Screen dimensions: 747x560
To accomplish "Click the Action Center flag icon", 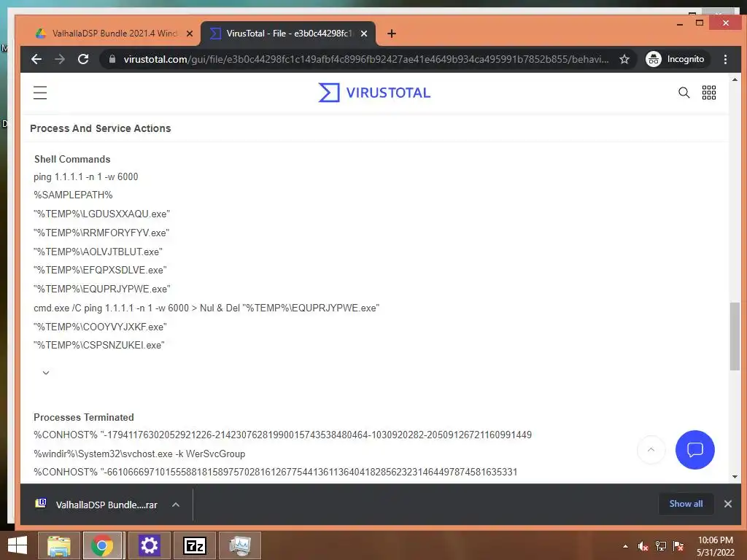I will point(678,546).
